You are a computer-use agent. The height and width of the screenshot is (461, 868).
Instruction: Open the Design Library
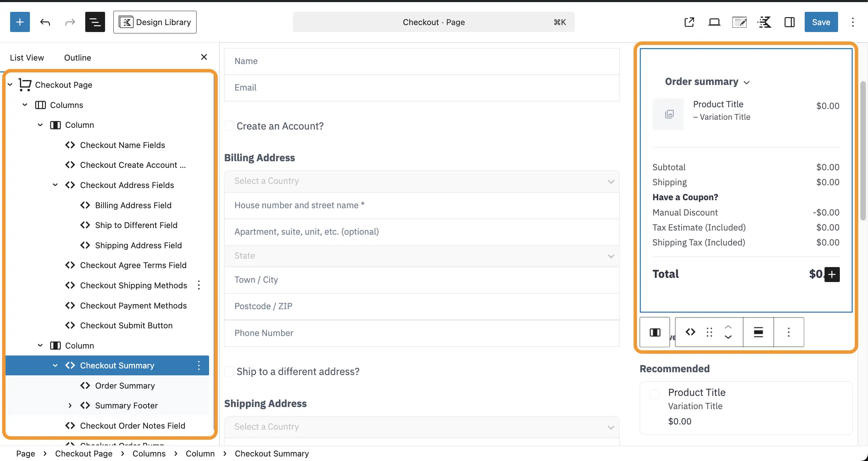pyautogui.click(x=155, y=22)
